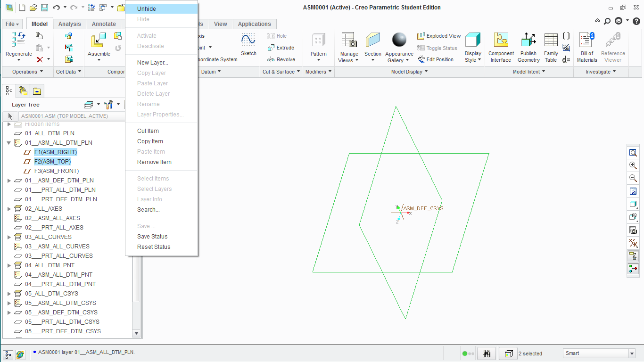Open the Smart selection filter dropdown

(632, 354)
